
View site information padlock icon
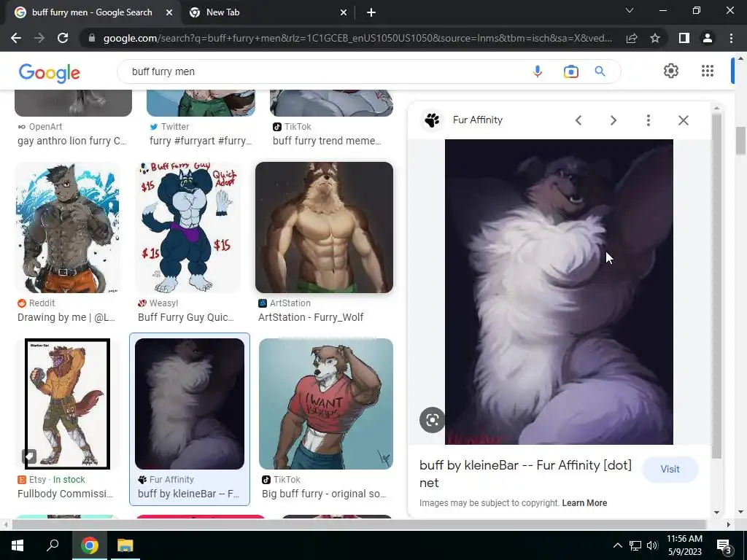tap(92, 38)
